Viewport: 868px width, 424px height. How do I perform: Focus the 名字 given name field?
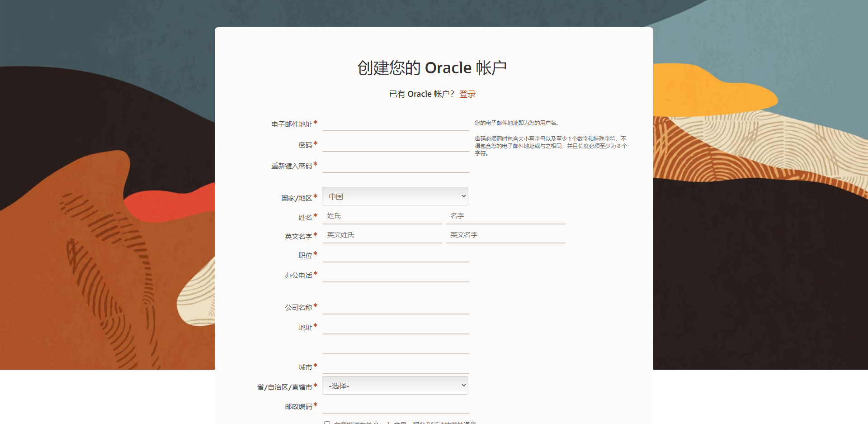(506, 216)
